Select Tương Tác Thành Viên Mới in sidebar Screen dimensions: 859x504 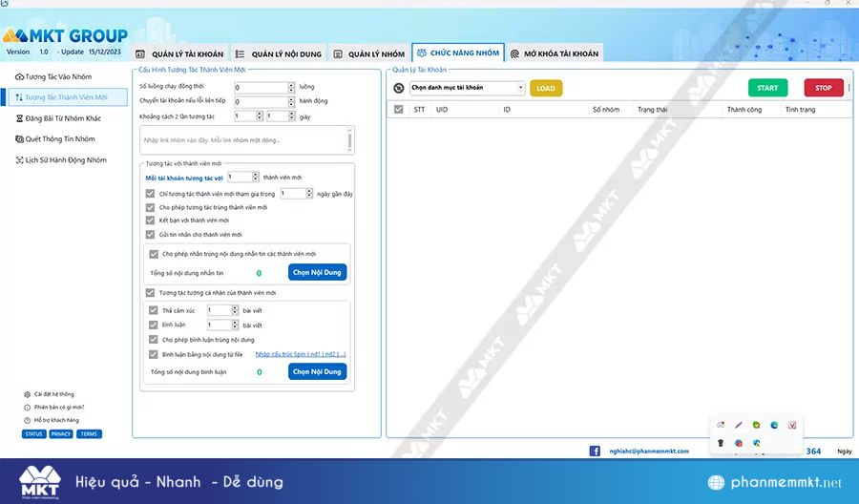click(68, 97)
